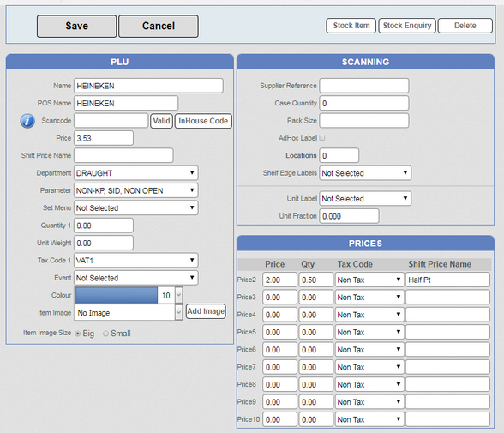Image resolution: width=504 pixels, height=433 pixels.
Task: Click the Price4 Qty field
Action: (315, 315)
